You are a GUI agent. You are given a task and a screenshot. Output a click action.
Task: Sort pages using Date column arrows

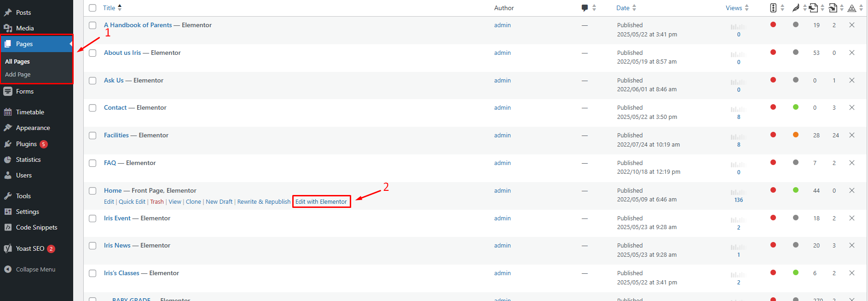[634, 8]
